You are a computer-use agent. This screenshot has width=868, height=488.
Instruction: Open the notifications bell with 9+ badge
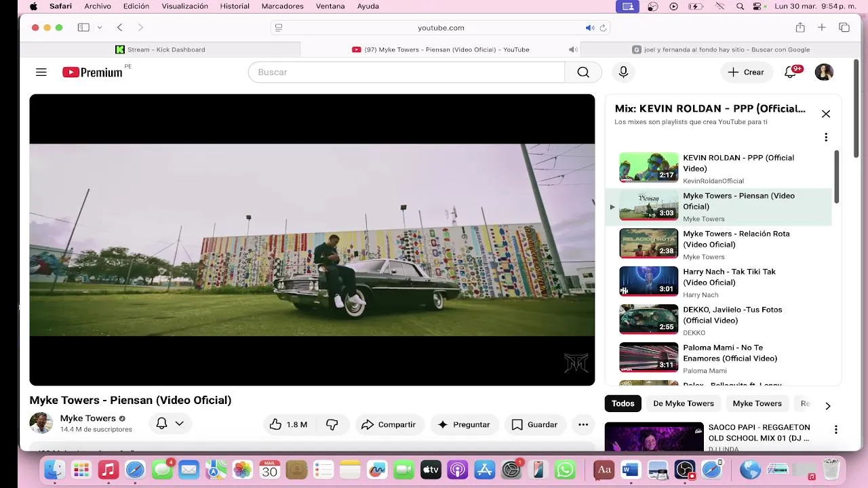[791, 72]
